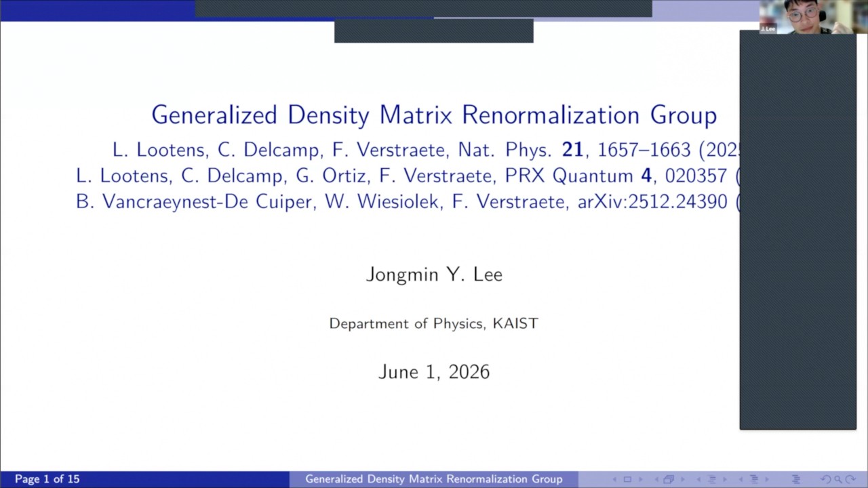
Task: Click footer title Generalized Density Matrix Renormalization Group
Action: (x=434, y=479)
